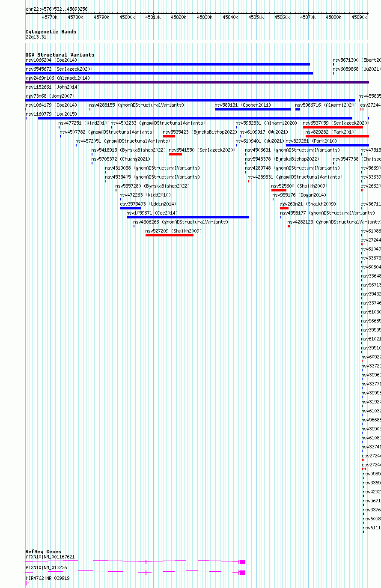Viewport: 381px width, 588px height.
Task: Click the ATXN10|NM_001167621 gene track
Action: coord(135,561)
